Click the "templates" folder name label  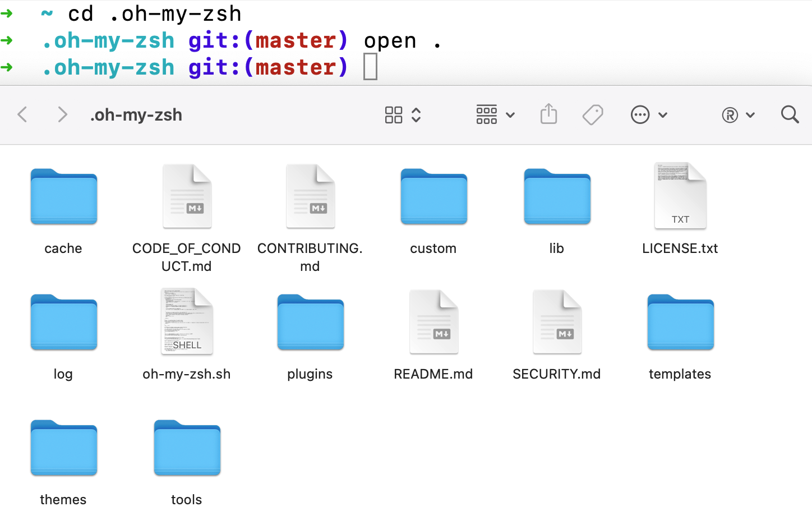point(680,375)
